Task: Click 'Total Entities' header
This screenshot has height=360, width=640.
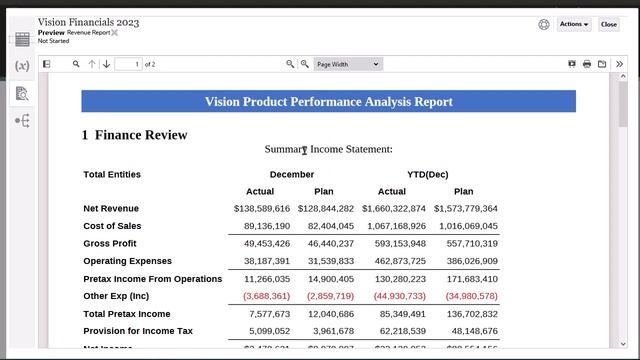Action: click(112, 174)
